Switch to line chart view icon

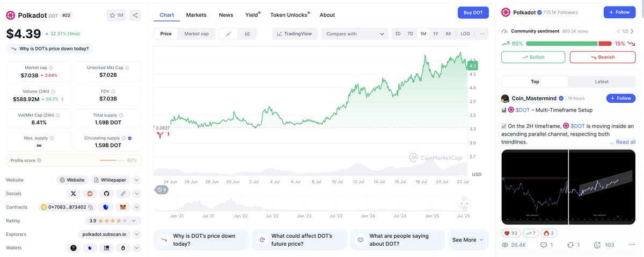[x=229, y=33]
